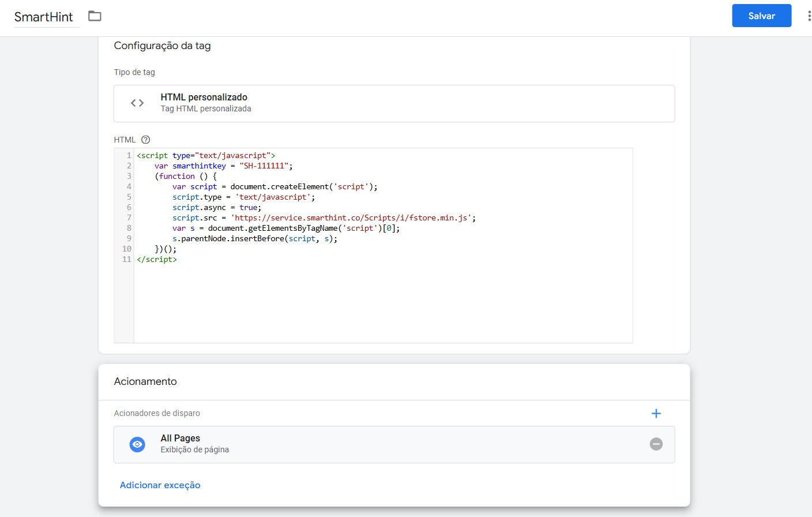The image size is (812, 517).
Task: Click the script.type code line
Action: (244, 197)
